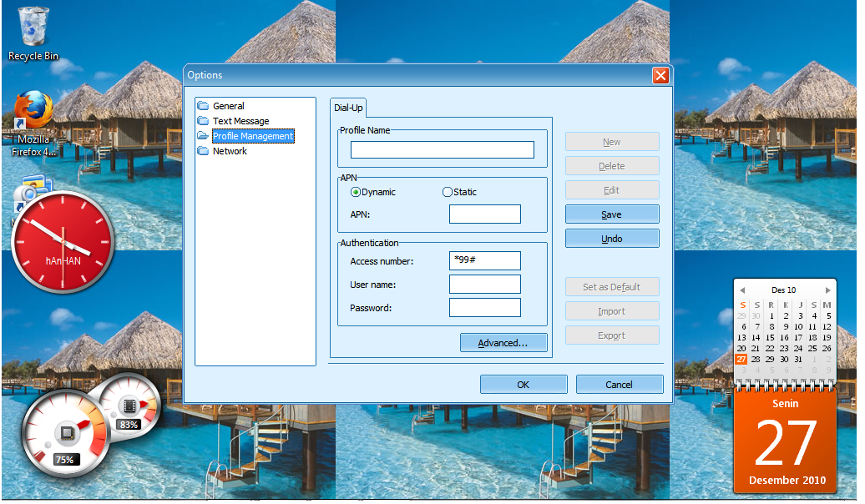Click the New profile button

pyautogui.click(x=612, y=142)
